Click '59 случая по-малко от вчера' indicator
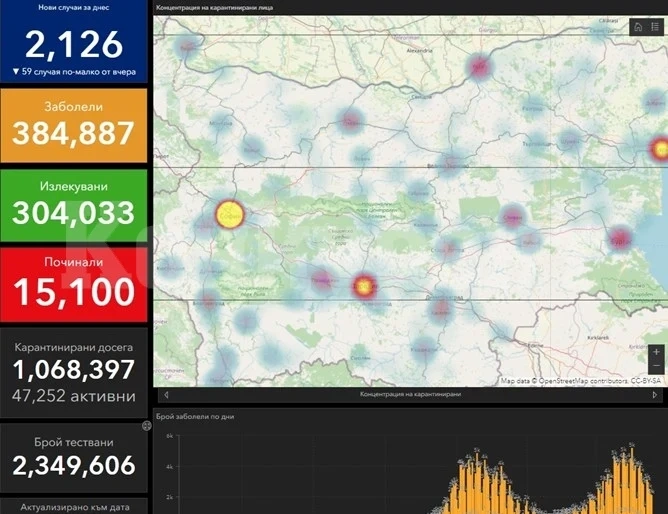668x514 pixels. (x=74, y=72)
